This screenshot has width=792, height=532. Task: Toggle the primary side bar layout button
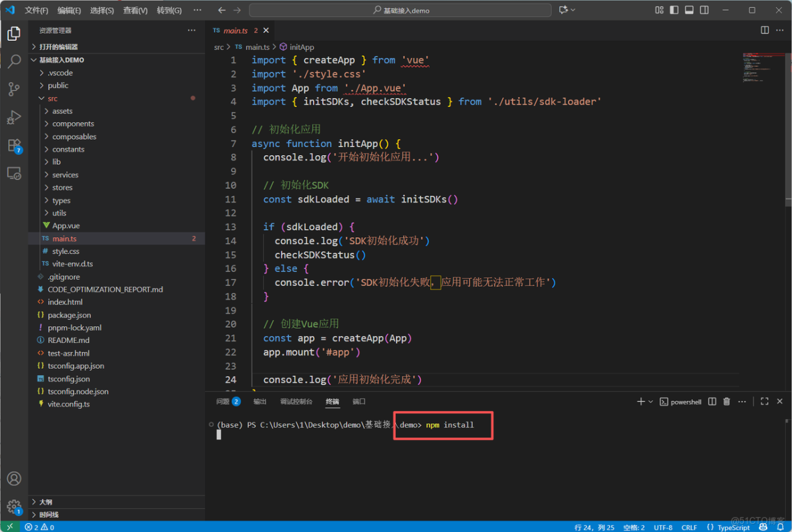pos(674,10)
